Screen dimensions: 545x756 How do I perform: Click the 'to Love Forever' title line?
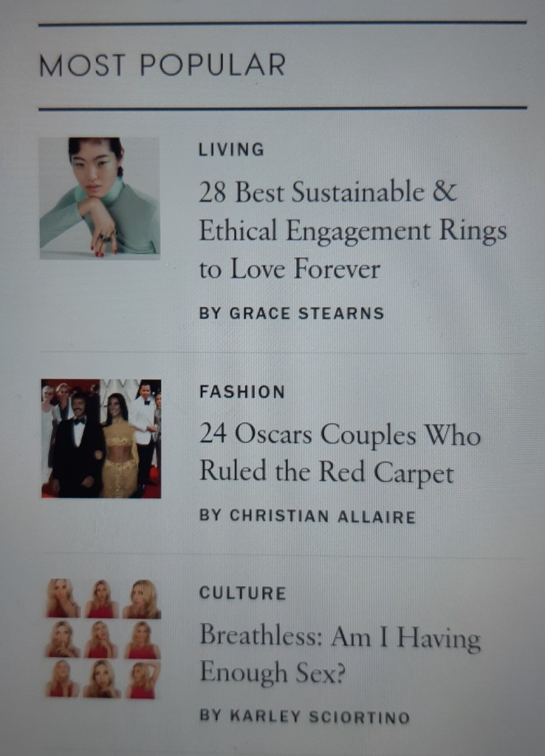290,269
